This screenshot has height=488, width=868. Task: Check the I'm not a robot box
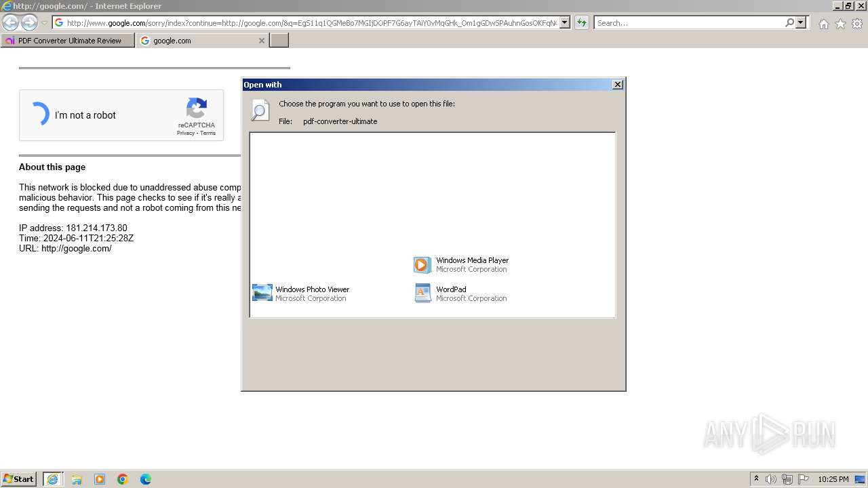pyautogui.click(x=40, y=115)
